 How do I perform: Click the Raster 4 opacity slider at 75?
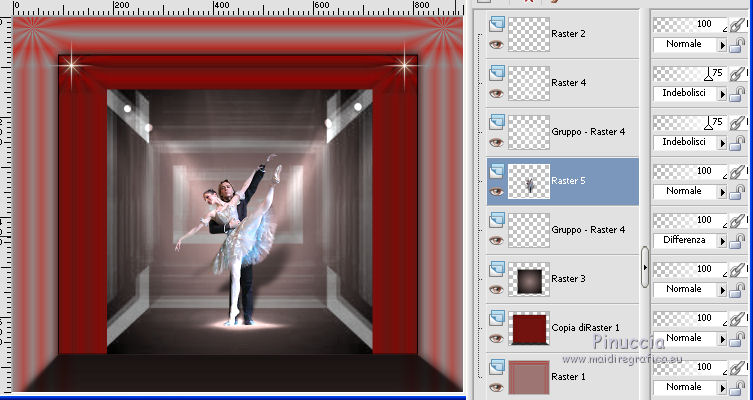coord(691,73)
